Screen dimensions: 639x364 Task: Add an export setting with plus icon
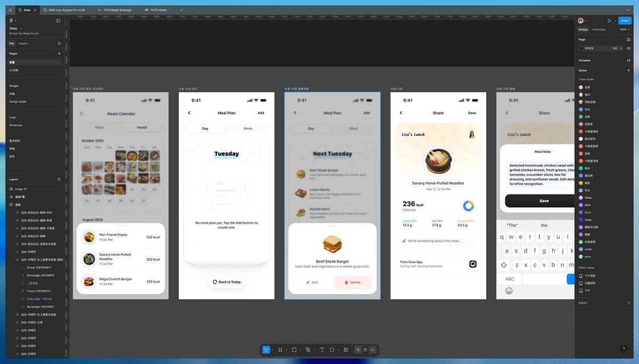(x=629, y=303)
